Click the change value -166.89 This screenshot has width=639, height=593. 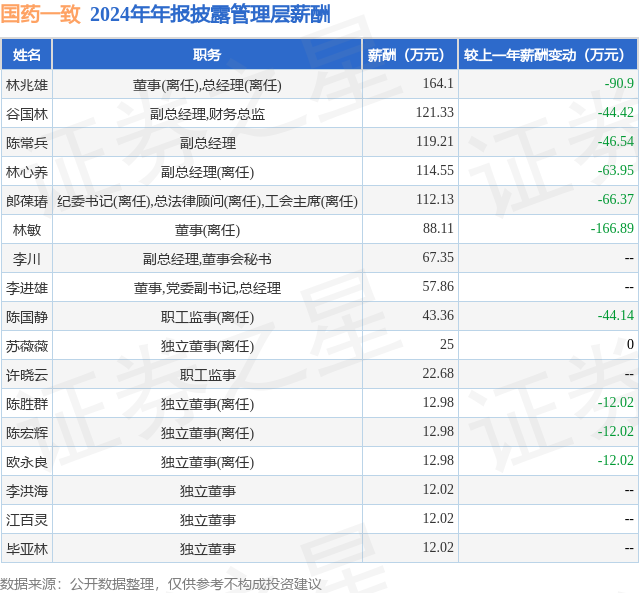click(x=612, y=228)
